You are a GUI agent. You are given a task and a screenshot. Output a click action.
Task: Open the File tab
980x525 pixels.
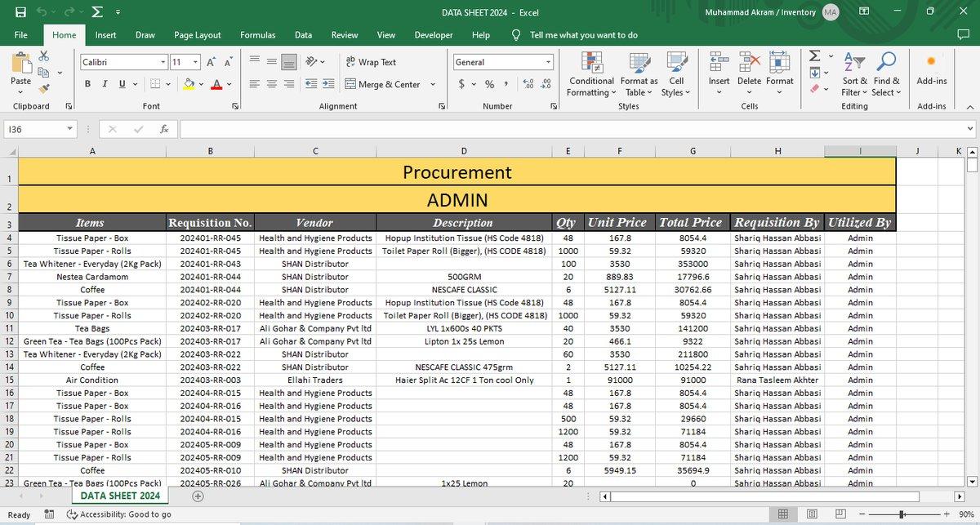pyautogui.click(x=21, y=35)
